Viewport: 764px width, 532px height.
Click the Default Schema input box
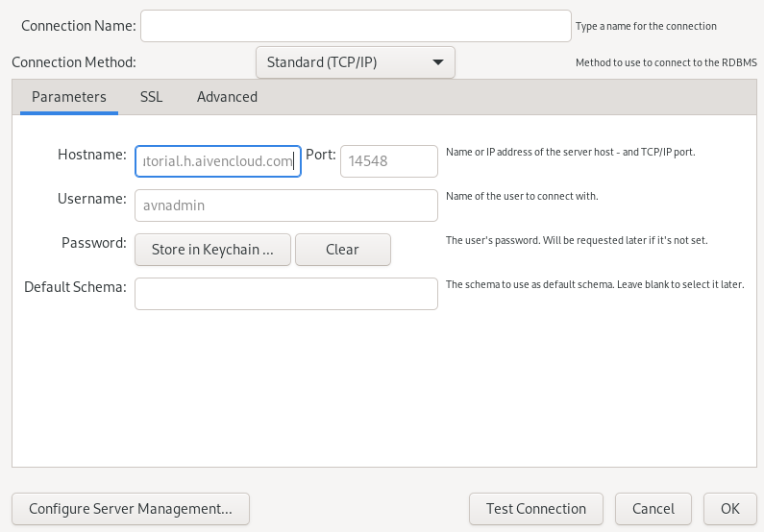(x=285, y=294)
